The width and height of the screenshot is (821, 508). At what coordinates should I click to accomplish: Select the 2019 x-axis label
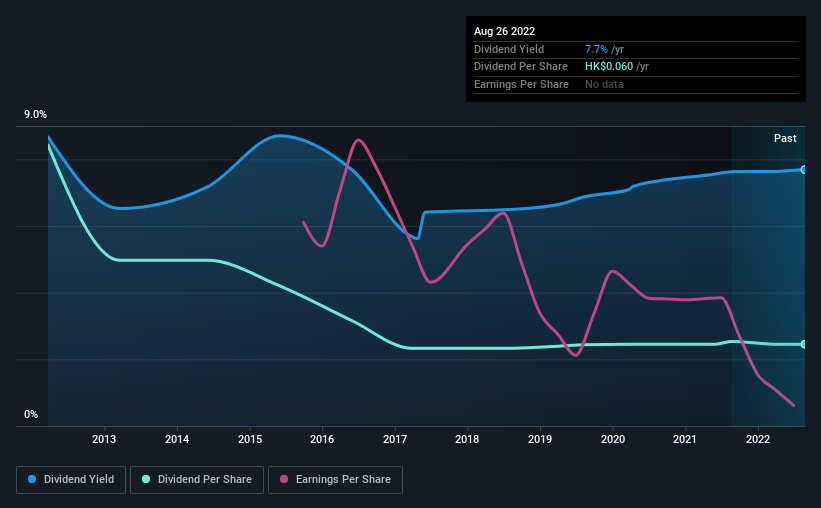pyautogui.click(x=540, y=439)
